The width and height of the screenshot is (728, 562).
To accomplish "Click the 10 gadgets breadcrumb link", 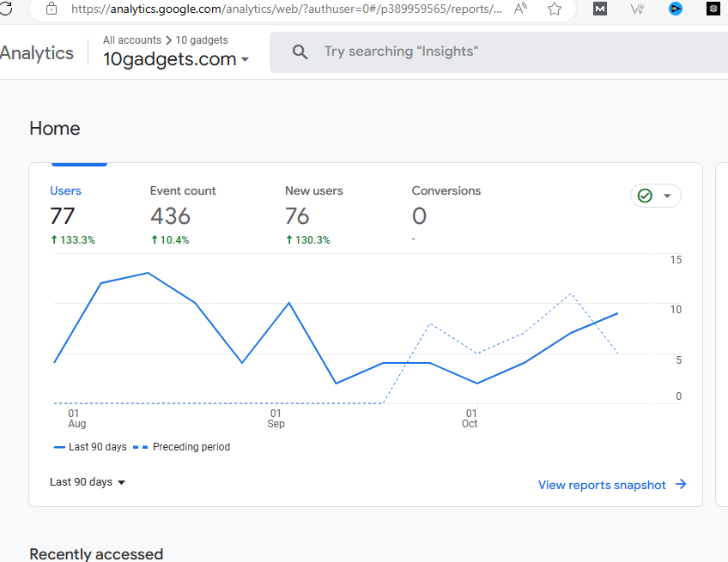I will [202, 40].
